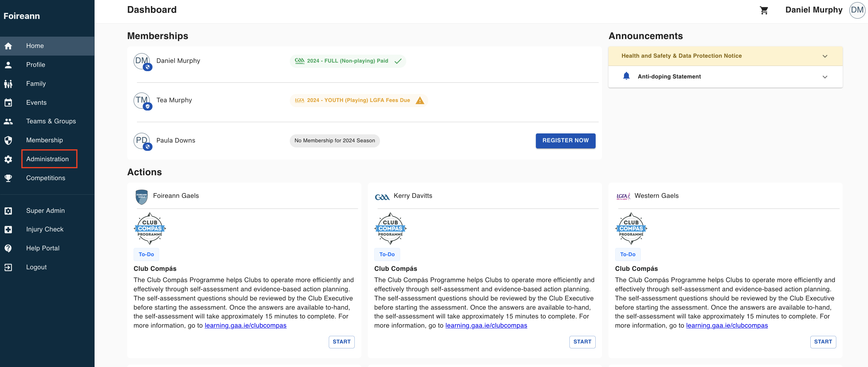This screenshot has width=868, height=367.
Task: Click Paula Downs PD avatar
Action: [142, 141]
